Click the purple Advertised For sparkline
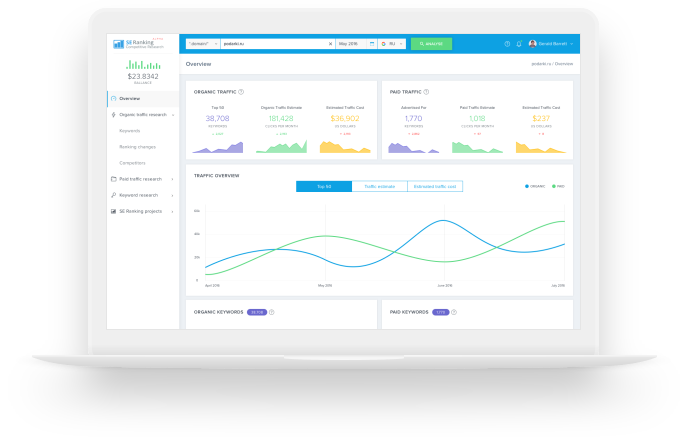689x437 pixels. click(413, 148)
